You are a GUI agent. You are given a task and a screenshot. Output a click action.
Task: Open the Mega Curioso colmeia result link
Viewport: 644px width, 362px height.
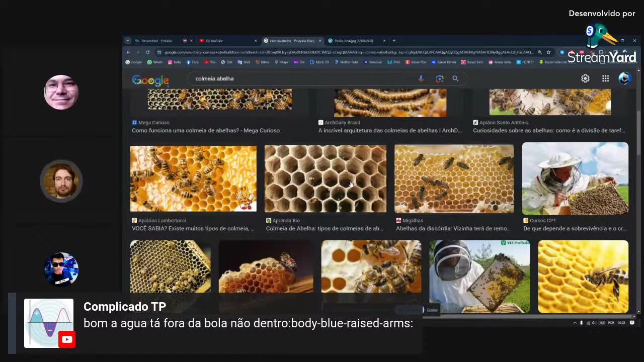tap(206, 130)
